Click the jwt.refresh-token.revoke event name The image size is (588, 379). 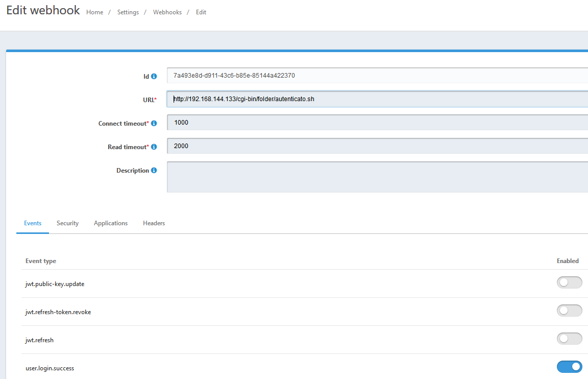[x=58, y=312]
